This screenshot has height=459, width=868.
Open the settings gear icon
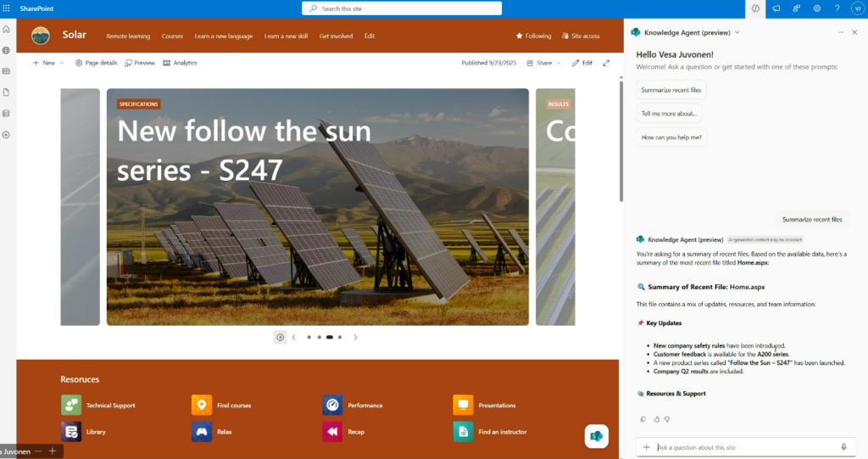816,8
